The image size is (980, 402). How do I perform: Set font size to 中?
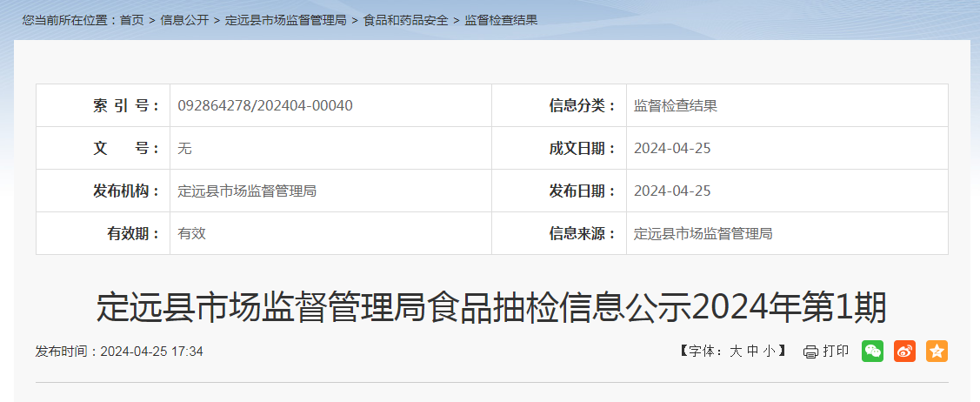coord(752,352)
